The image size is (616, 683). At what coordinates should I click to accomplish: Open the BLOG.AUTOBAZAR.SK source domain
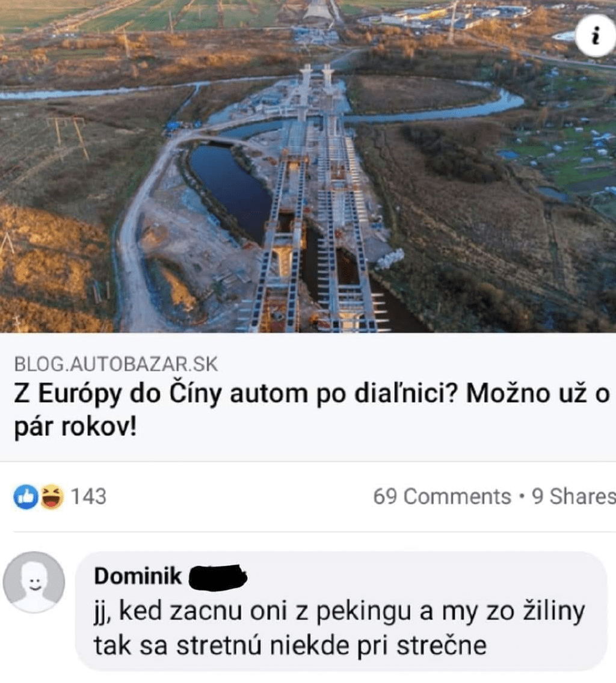coord(116,364)
